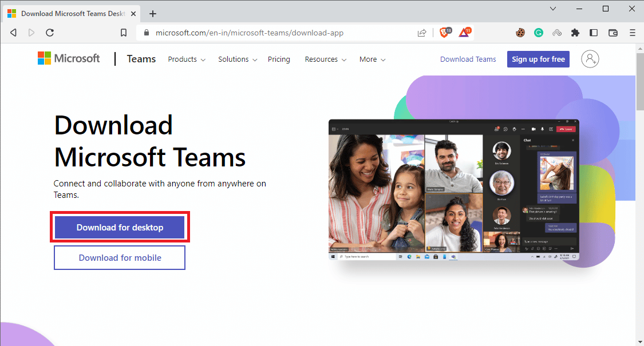
Task: Select the Download Microsoft Teams browser tab
Action: [x=72, y=14]
